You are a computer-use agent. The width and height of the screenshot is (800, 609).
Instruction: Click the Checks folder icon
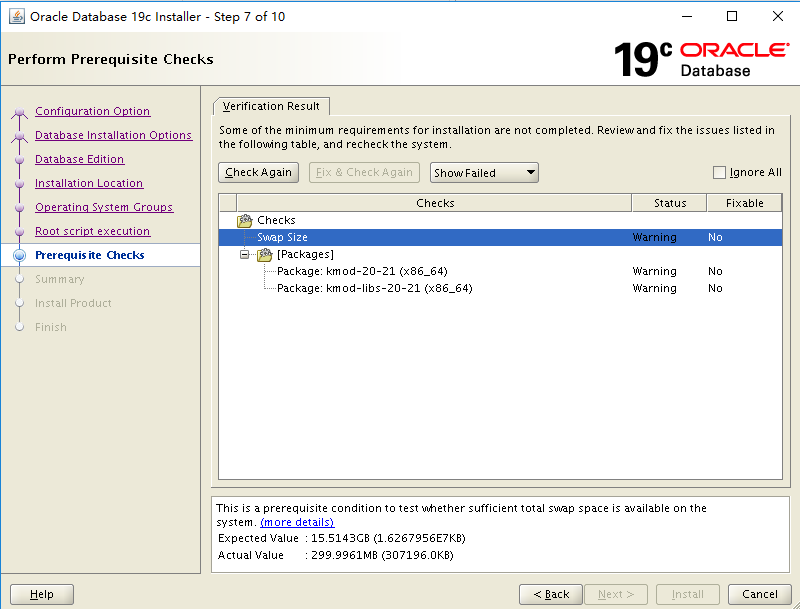point(245,220)
